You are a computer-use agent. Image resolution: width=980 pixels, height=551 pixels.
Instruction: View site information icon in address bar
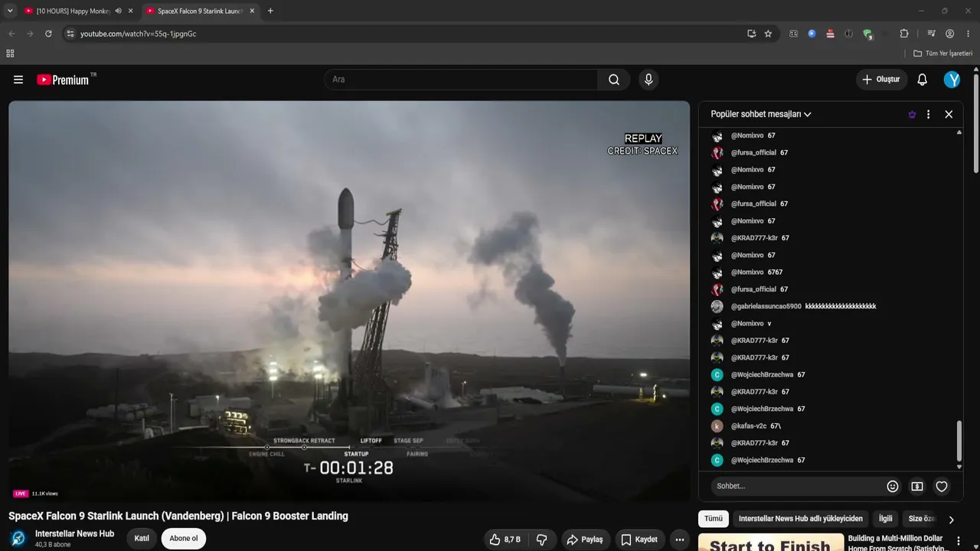70,34
